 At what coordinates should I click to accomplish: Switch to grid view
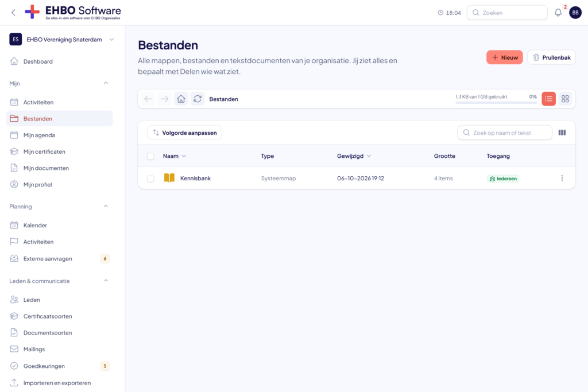(x=565, y=99)
